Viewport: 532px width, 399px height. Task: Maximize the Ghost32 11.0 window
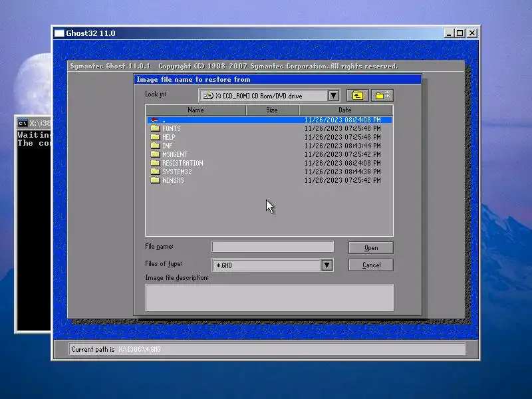pos(460,33)
